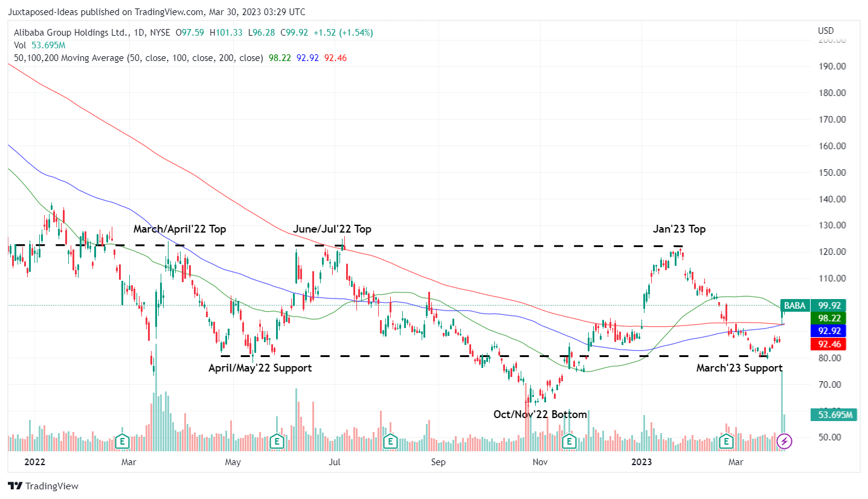Click the 2023 time axis label
This screenshot has height=499, width=868.
[x=641, y=462]
